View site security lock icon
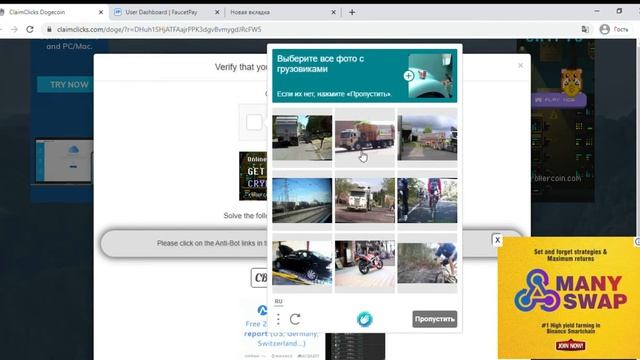The height and width of the screenshot is (360, 640). [x=49, y=29]
